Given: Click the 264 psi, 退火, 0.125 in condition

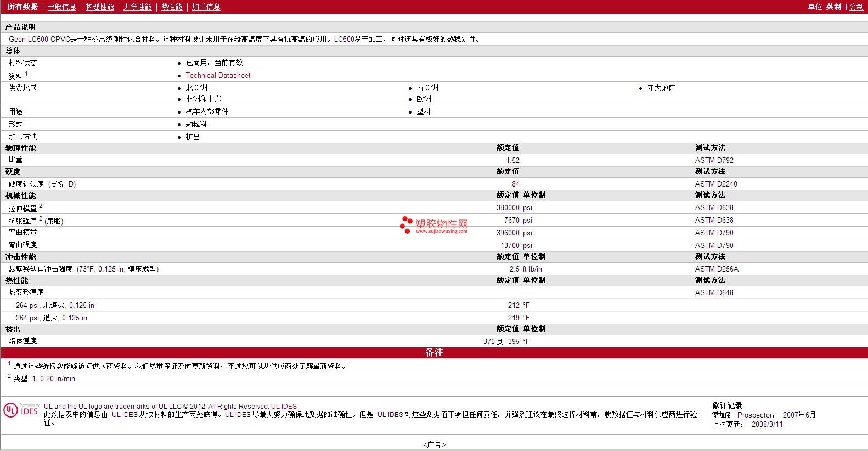Looking at the screenshot, I should [52, 318].
